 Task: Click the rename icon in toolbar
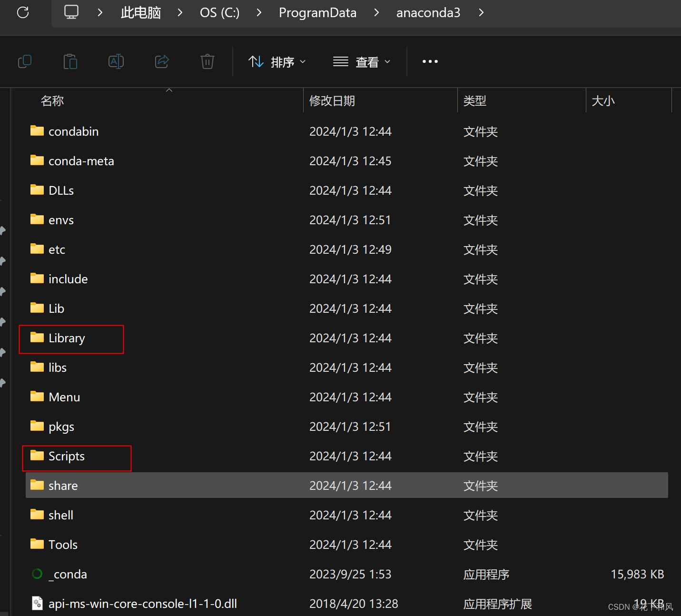[x=116, y=61]
